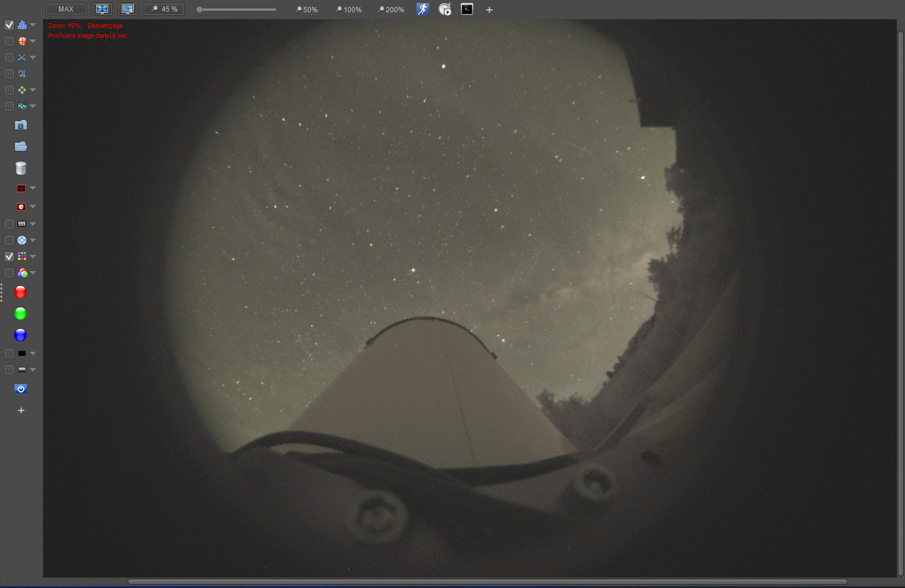
Task: Expand the histogram dropdown arrow
Action: coord(33,25)
